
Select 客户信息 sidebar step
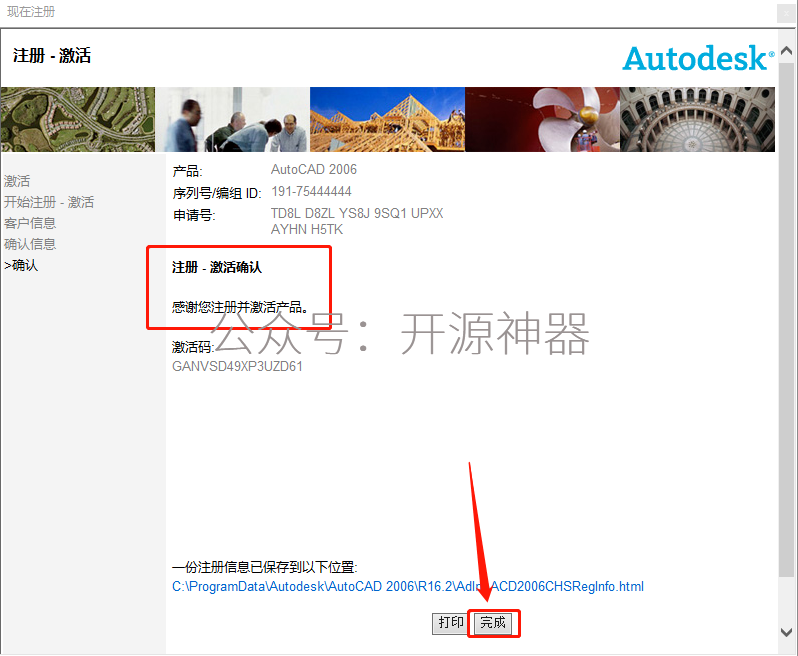coord(30,223)
